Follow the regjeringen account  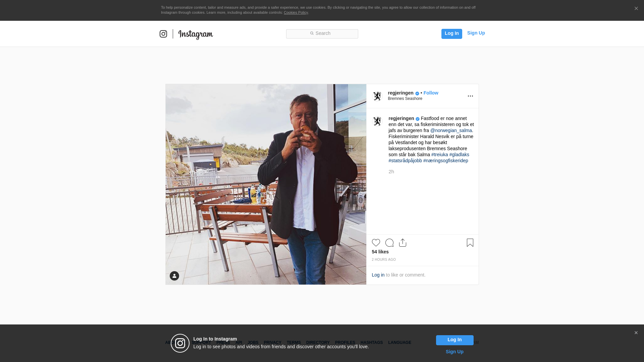point(431,93)
